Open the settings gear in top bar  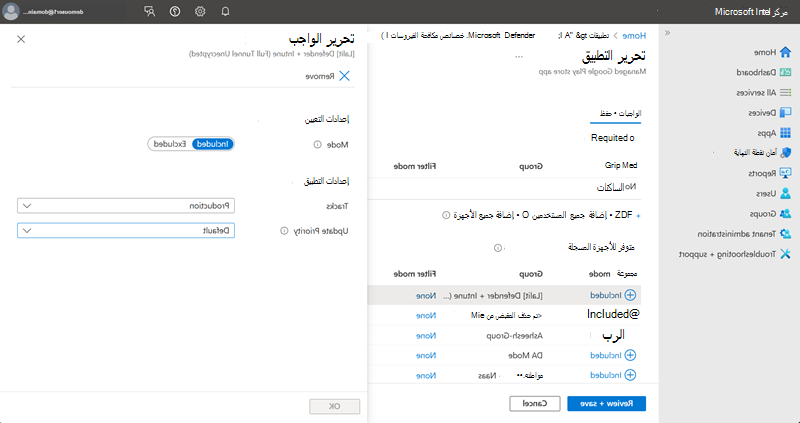click(200, 11)
